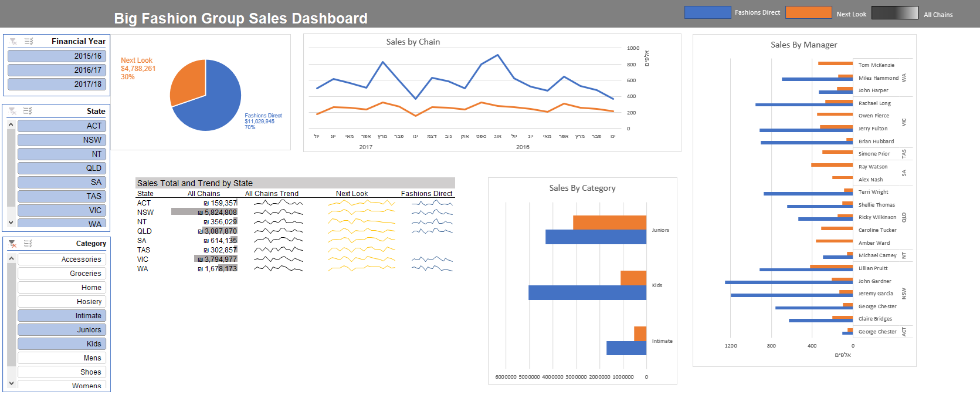Click the dashboard title Big Fashion Group

(x=240, y=18)
